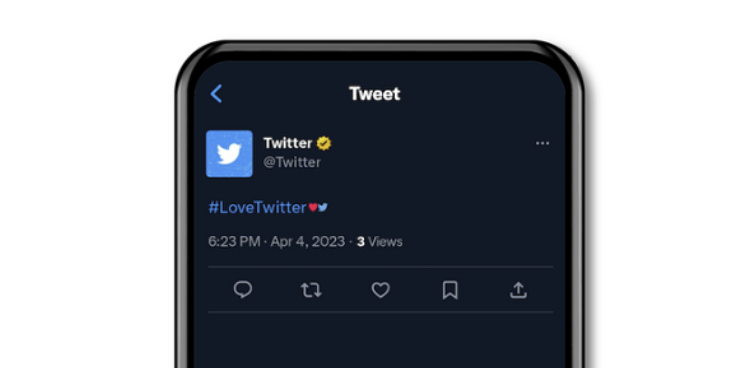Go back using the blue arrow
Screen dimensions: 756x368
point(216,94)
